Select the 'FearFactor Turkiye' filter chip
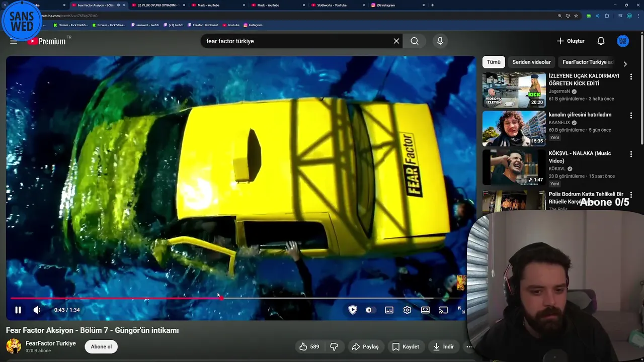Viewport: 644px width, 362px height. click(x=588, y=62)
